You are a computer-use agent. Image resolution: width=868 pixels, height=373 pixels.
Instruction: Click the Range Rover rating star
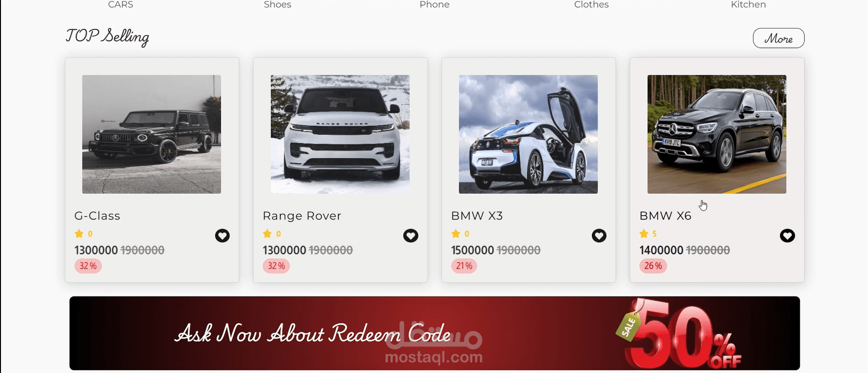267,234
